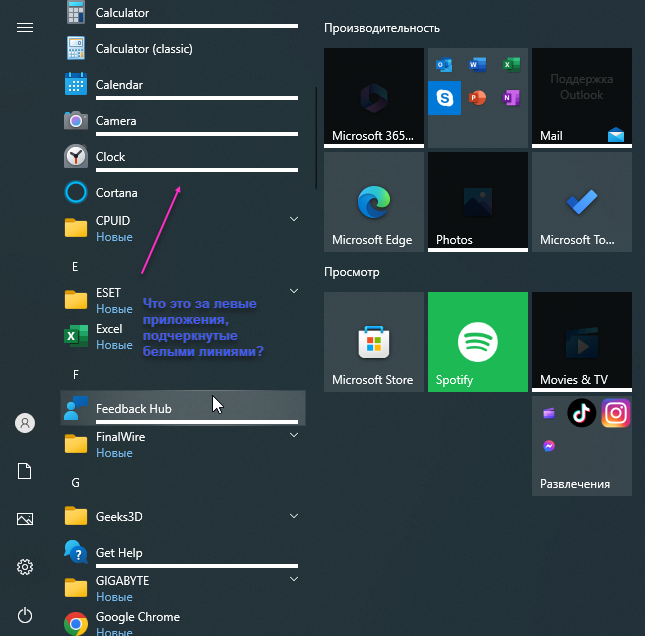Open the Mail tile
The image size is (645, 636).
(x=582, y=98)
